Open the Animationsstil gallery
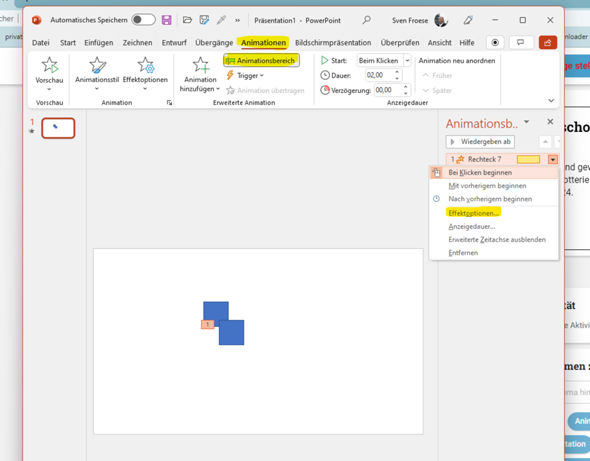This screenshot has width=590, height=461. (x=97, y=73)
